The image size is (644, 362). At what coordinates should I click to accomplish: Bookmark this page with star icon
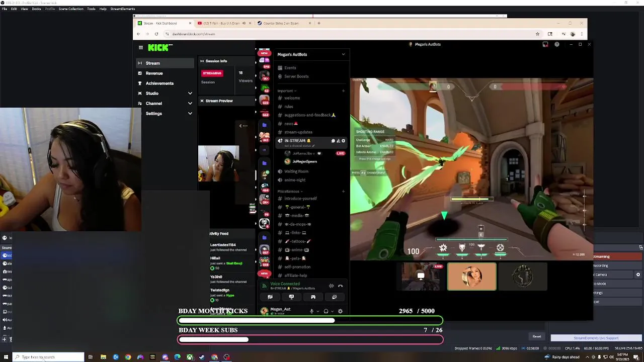[537, 34]
